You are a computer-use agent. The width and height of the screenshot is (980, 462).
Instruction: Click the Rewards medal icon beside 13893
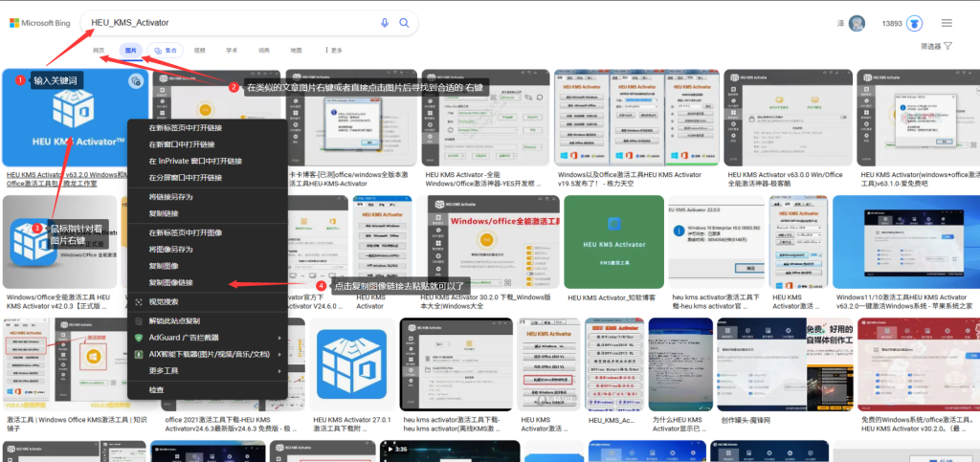[914, 23]
